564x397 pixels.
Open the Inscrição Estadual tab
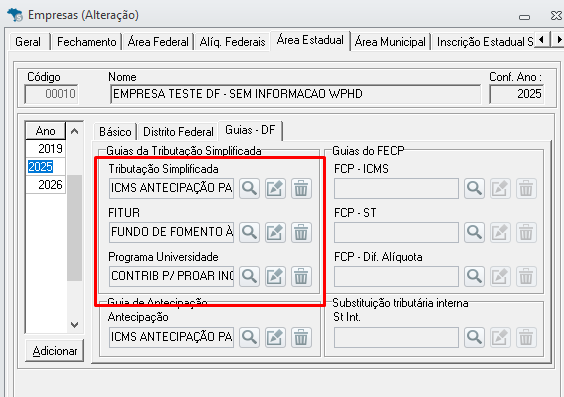[484, 42]
